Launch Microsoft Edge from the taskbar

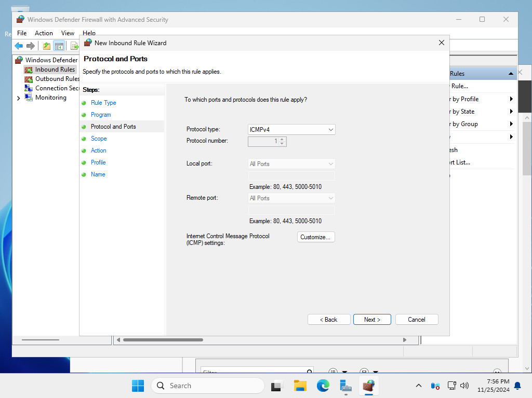pyautogui.click(x=323, y=386)
